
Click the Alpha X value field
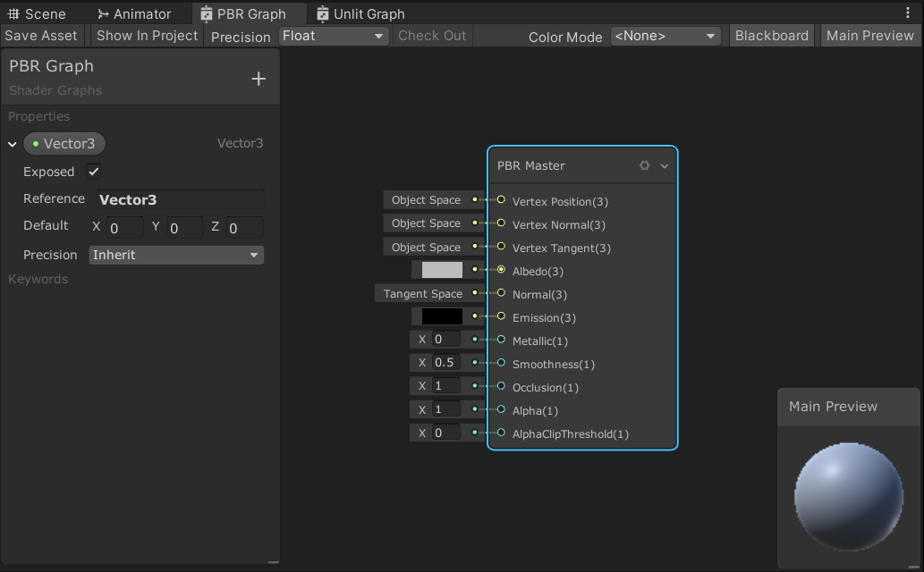[x=446, y=408]
